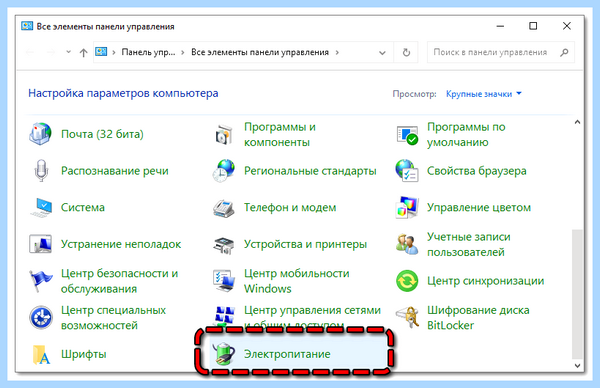Screen dimensions: 600x388
Task: Open the Шрифты link
Action: click(x=84, y=354)
